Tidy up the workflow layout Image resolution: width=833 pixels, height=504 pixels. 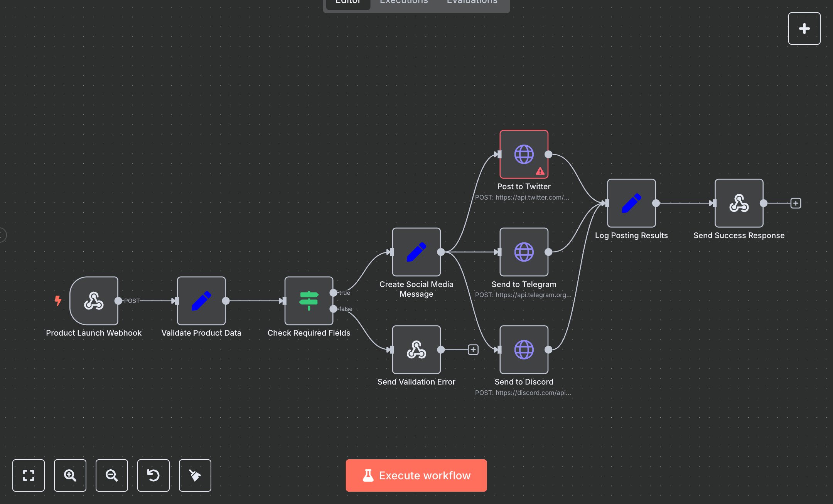tap(195, 475)
